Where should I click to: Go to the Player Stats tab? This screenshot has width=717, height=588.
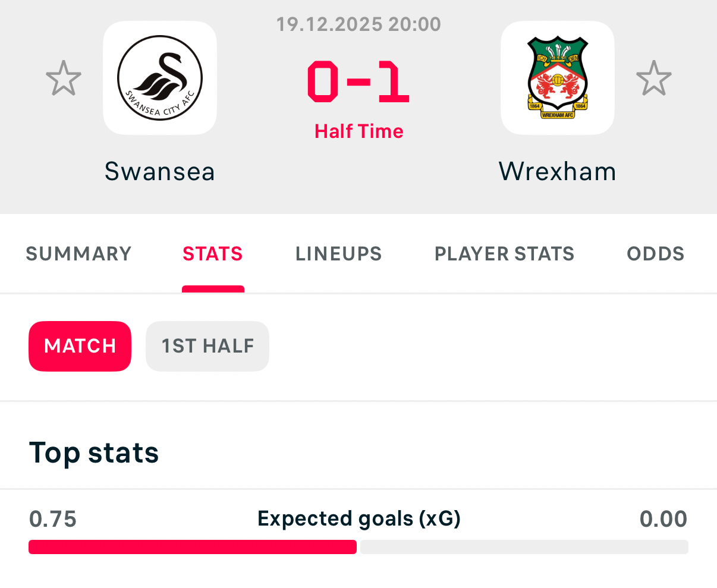(505, 254)
